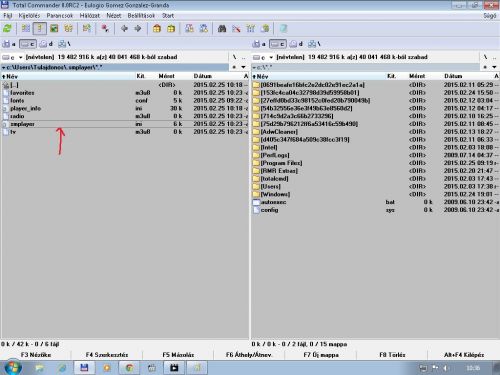Click the green Refresh toolbar icon
Viewport: 500px width, 375px height.
[7, 29]
